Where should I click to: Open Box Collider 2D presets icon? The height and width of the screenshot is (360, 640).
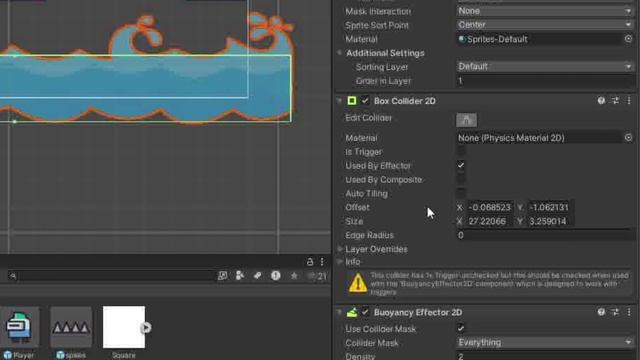point(615,100)
